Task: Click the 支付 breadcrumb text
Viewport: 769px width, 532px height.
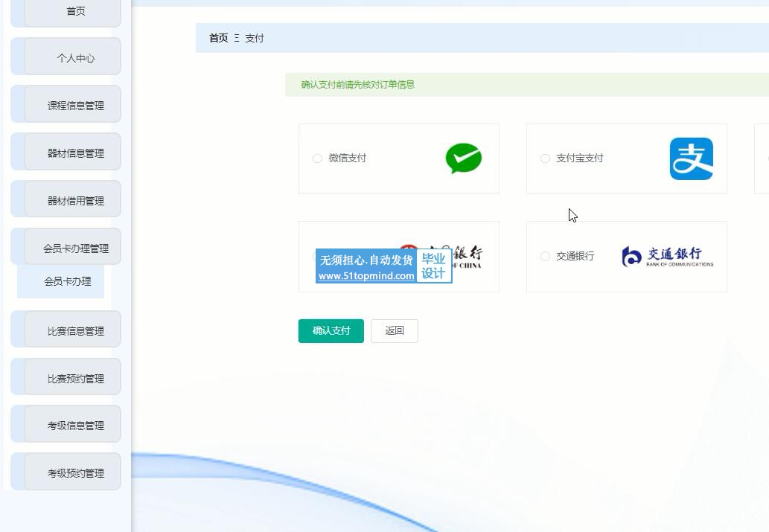Action: point(254,38)
